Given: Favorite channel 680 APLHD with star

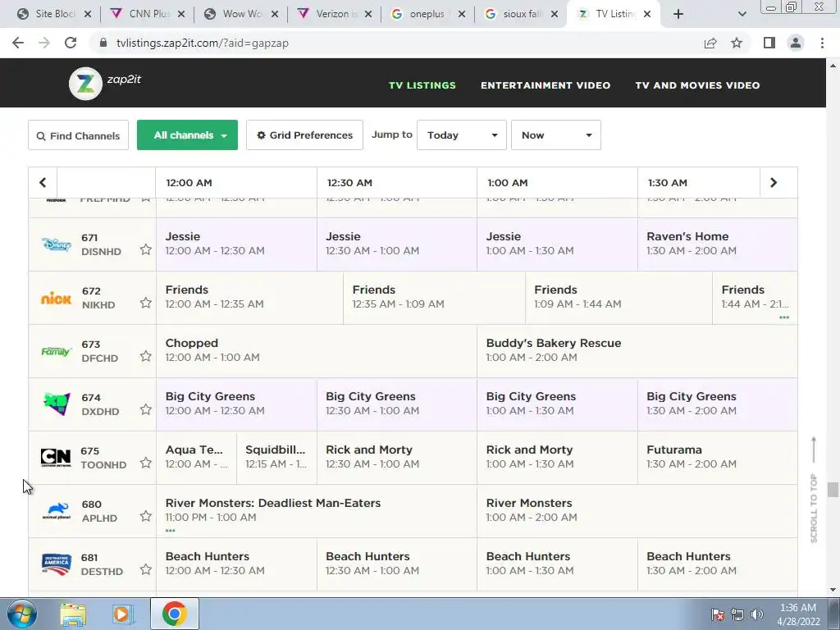Looking at the screenshot, I should coord(146,517).
